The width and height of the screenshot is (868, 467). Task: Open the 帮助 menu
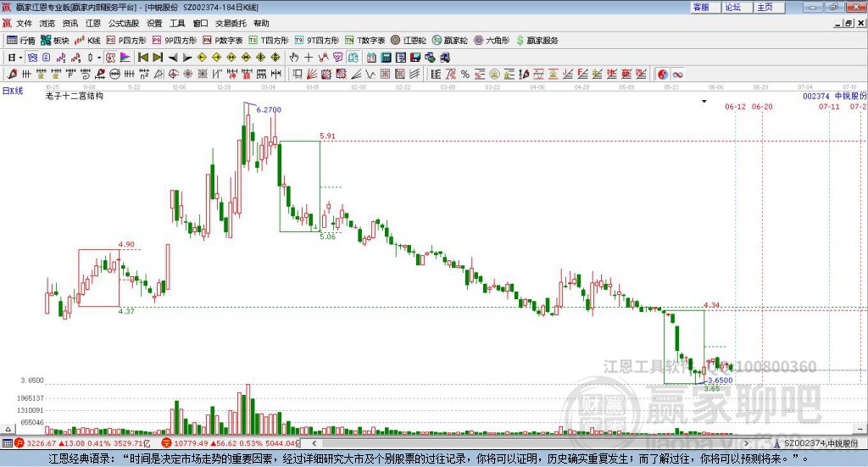[x=261, y=23]
